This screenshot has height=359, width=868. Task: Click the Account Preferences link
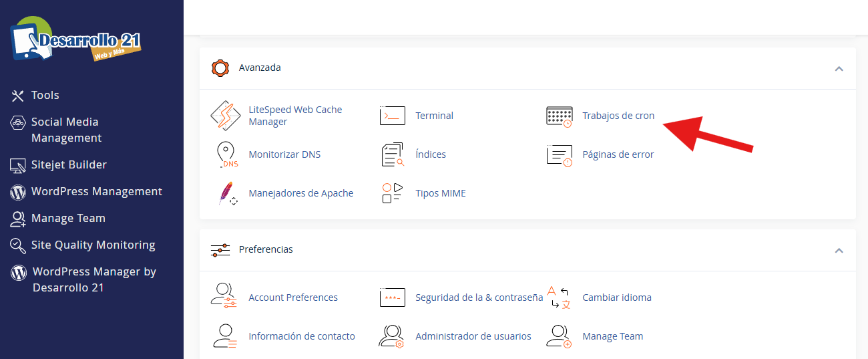[292, 297]
